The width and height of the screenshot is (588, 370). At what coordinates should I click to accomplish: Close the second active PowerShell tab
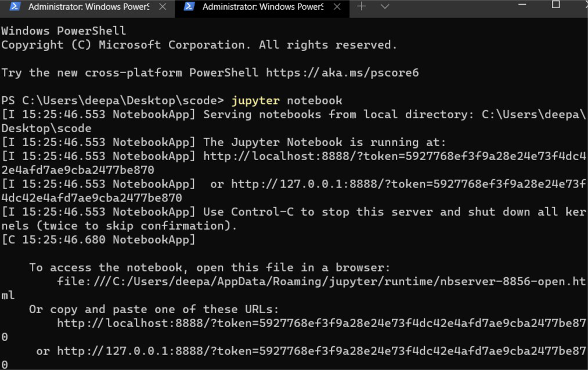(336, 7)
